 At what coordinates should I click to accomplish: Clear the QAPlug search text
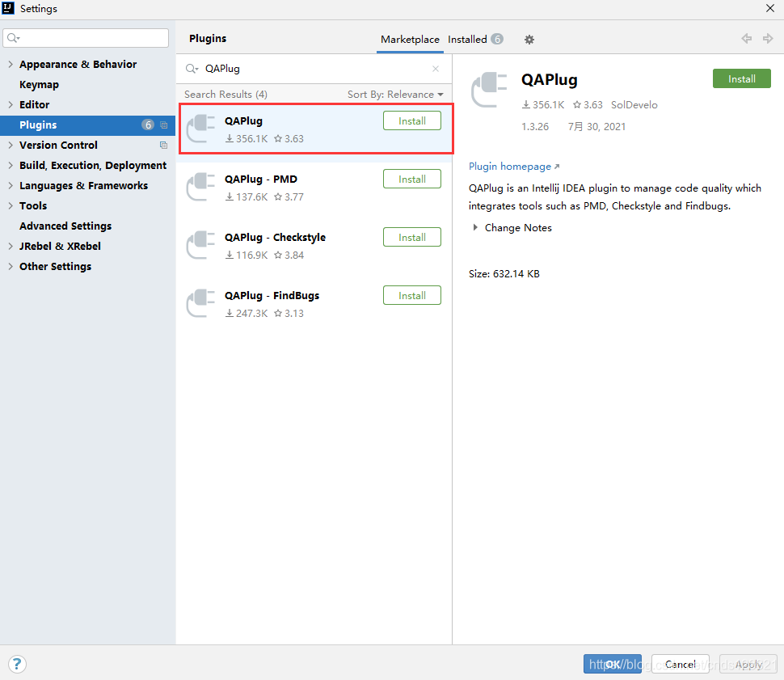coord(436,69)
